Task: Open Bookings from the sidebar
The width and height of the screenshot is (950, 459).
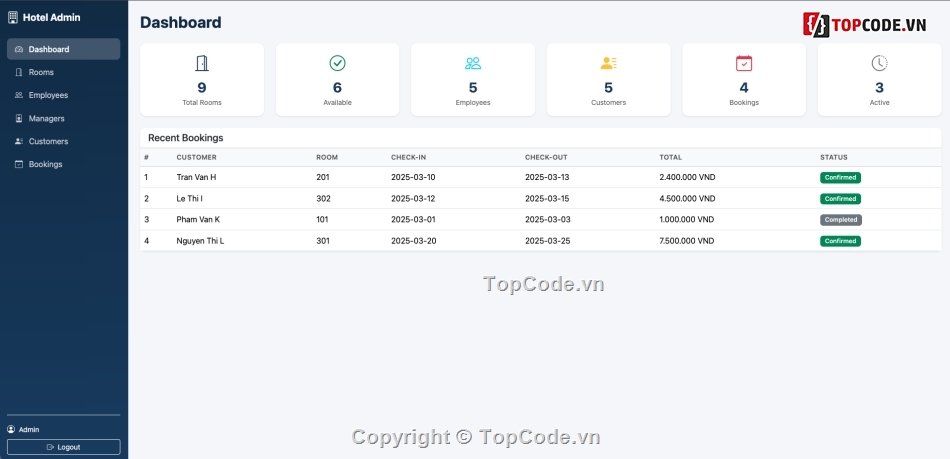Action: (x=64, y=164)
